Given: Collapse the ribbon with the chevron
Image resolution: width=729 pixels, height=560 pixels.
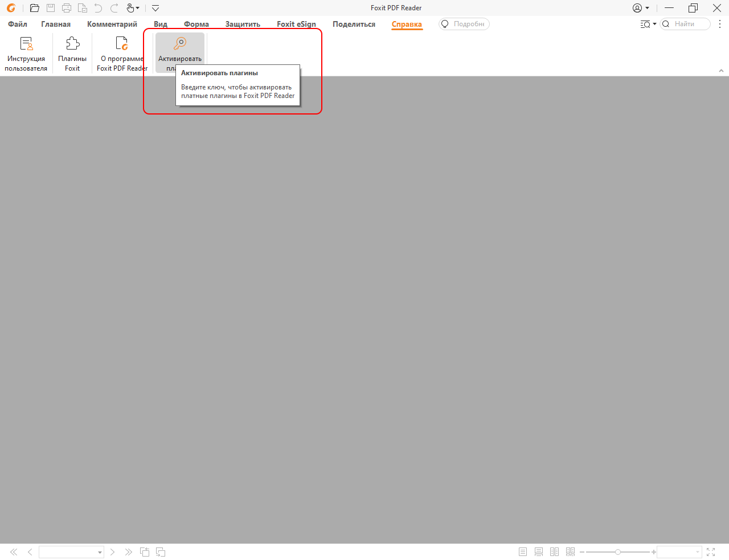Looking at the screenshot, I should pyautogui.click(x=721, y=71).
